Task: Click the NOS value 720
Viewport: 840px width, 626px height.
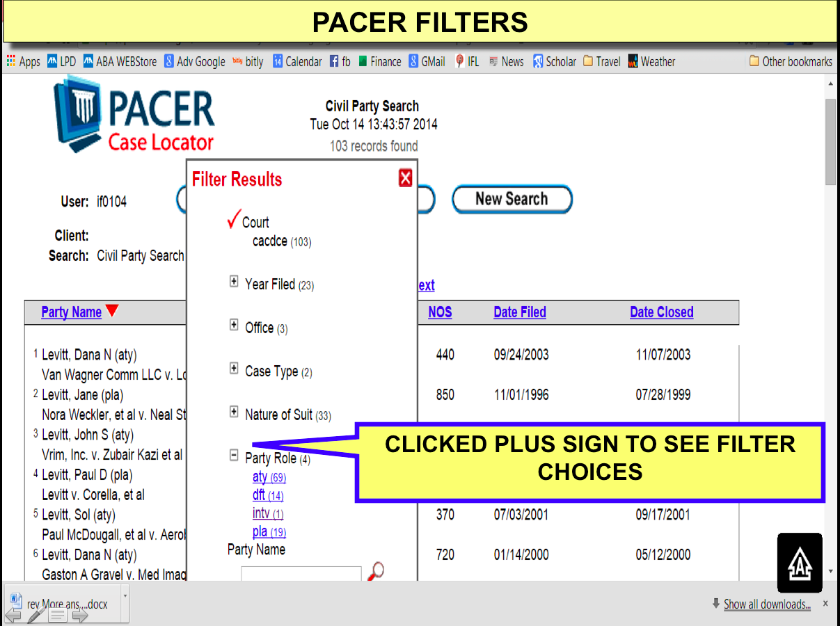Action: [445, 555]
